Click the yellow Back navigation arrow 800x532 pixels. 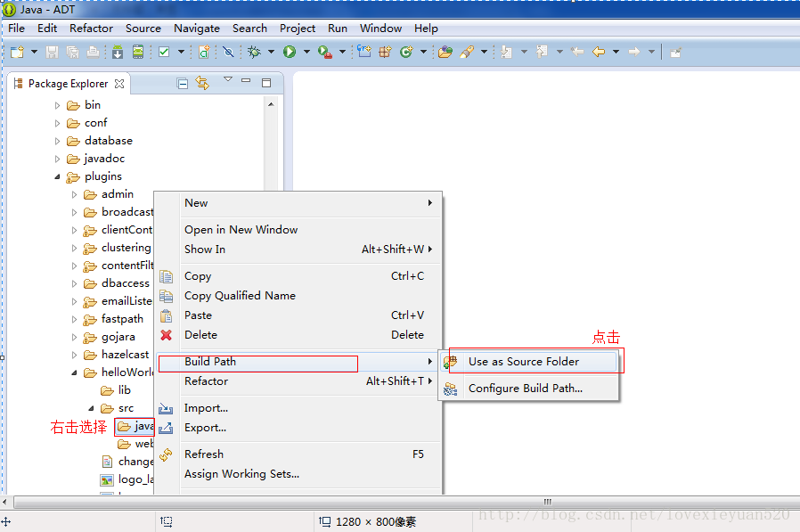599,52
